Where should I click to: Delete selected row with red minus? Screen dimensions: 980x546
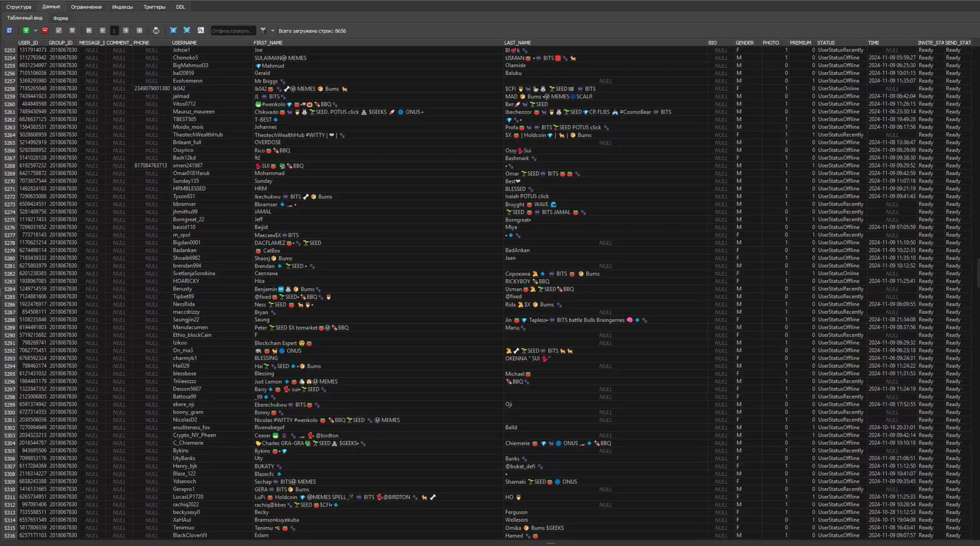click(45, 30)
